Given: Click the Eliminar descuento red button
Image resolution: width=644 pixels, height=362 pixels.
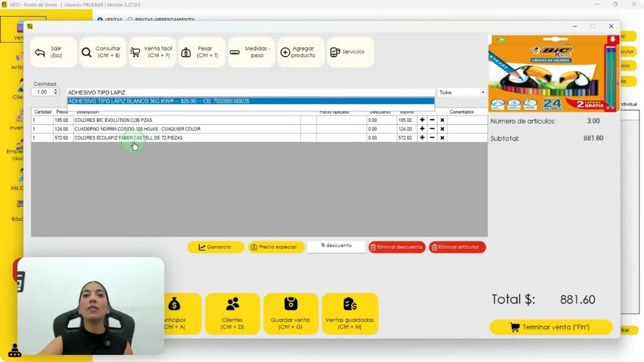Looking at the screenshot, I should [397, 247].
